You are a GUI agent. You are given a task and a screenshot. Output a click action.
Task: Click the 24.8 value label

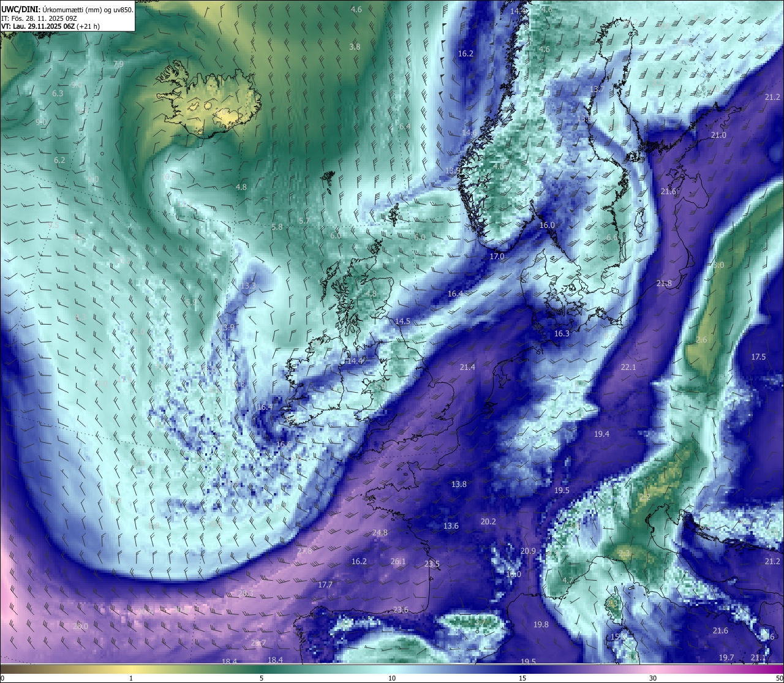(380, 532)
